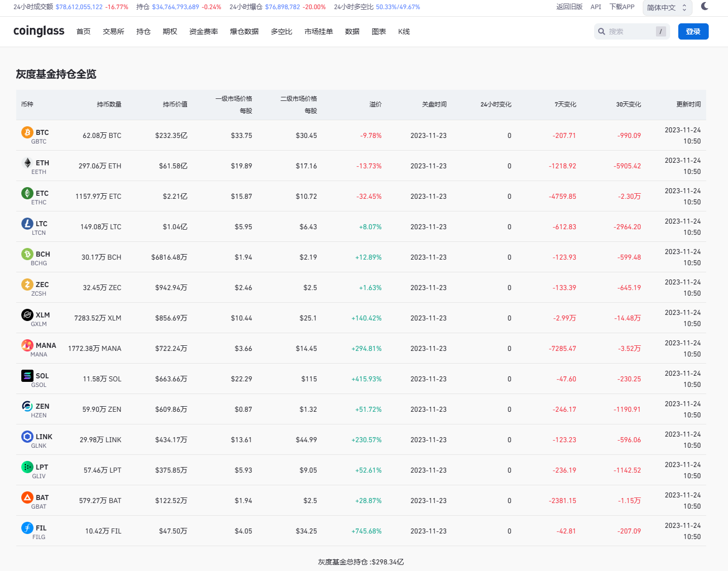The height and width of the screenshot is (571, 728).
Task: Open the 资金费率 menu
Action: click(x=203, y=31)
